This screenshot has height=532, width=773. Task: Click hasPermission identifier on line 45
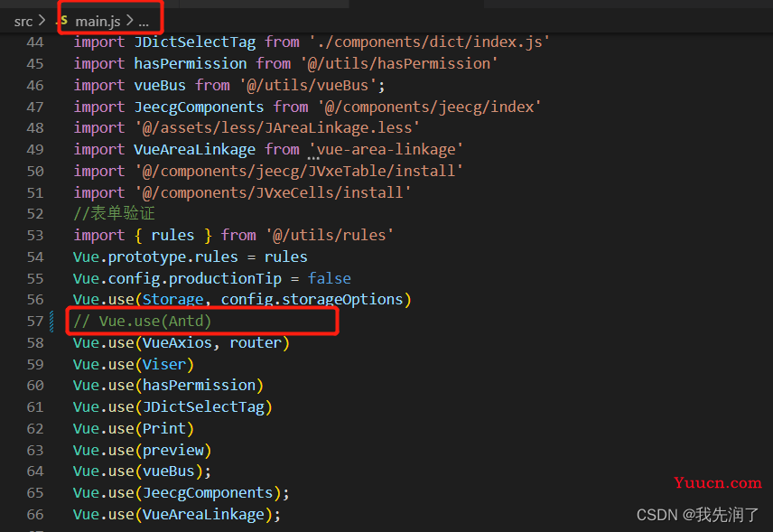click(191, 64)
